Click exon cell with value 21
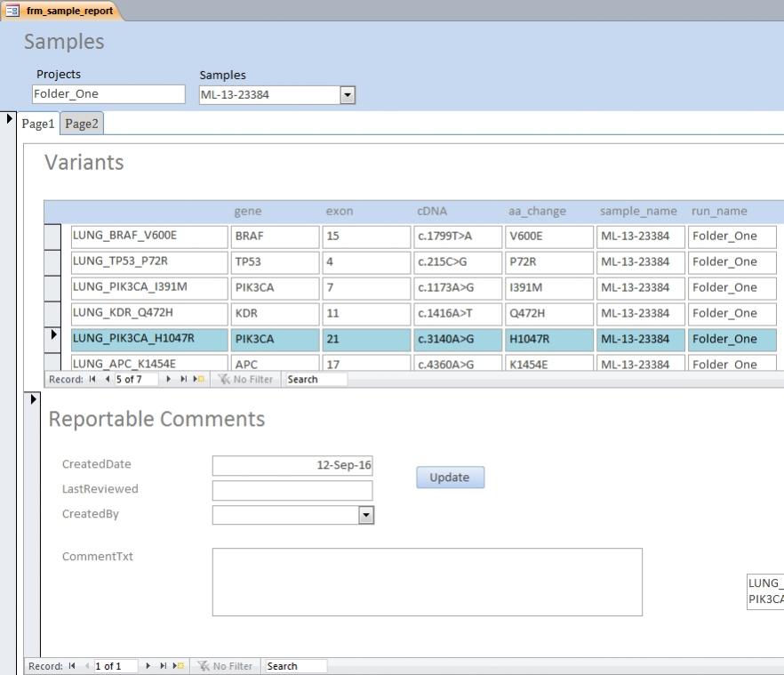The image size is (784, 675). [x=366, y=340]
